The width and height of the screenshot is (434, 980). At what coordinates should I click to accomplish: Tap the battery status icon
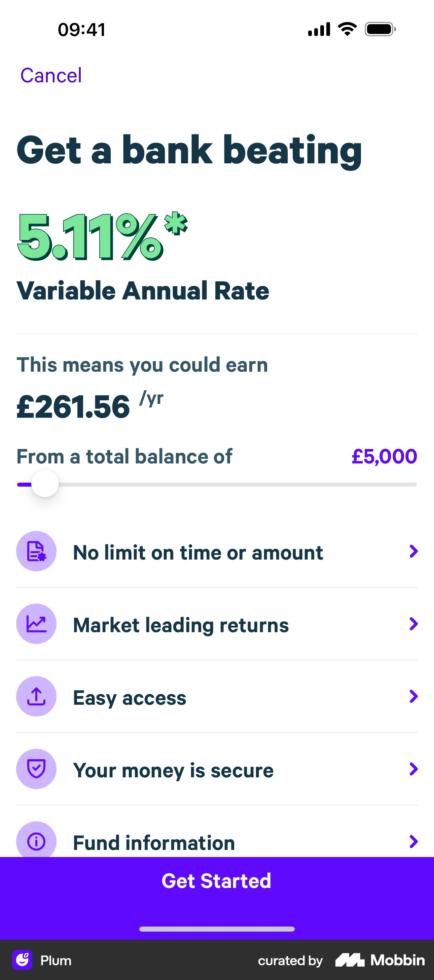tap(380, 29)
